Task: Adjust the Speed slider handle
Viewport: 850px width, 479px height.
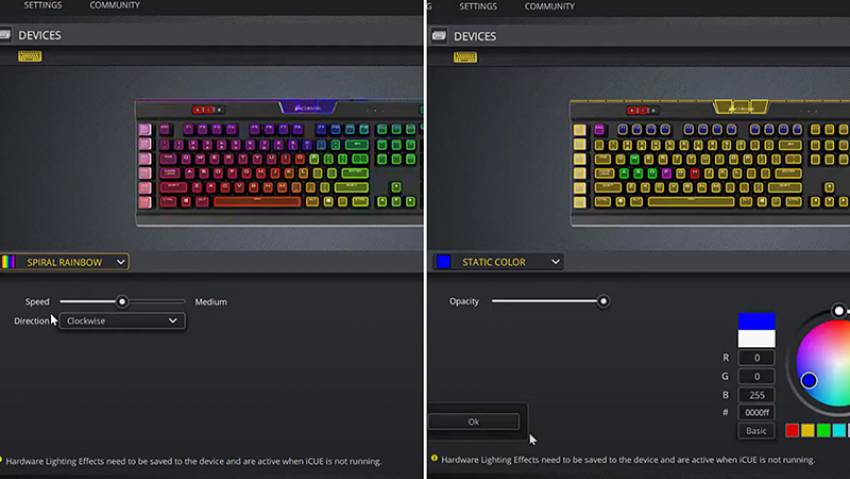Action: [123, 301]
